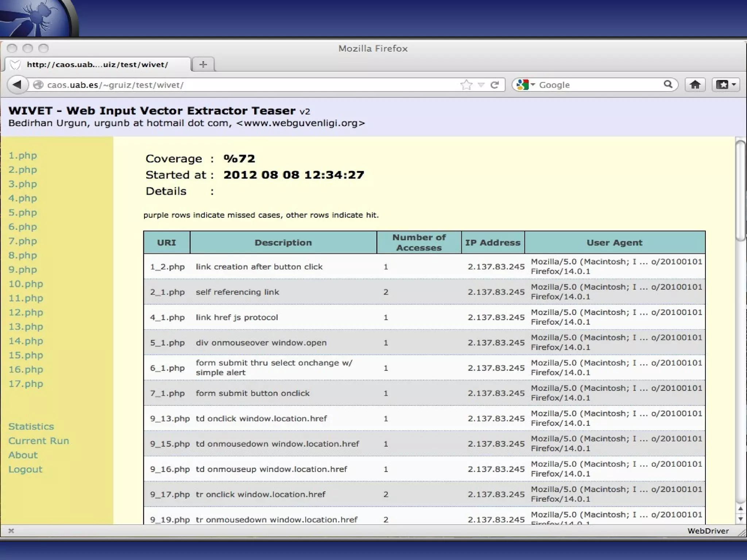Viewport: 747px width, 560px height.
Task: Click the new tab plus button
Action: coord(203,65)
